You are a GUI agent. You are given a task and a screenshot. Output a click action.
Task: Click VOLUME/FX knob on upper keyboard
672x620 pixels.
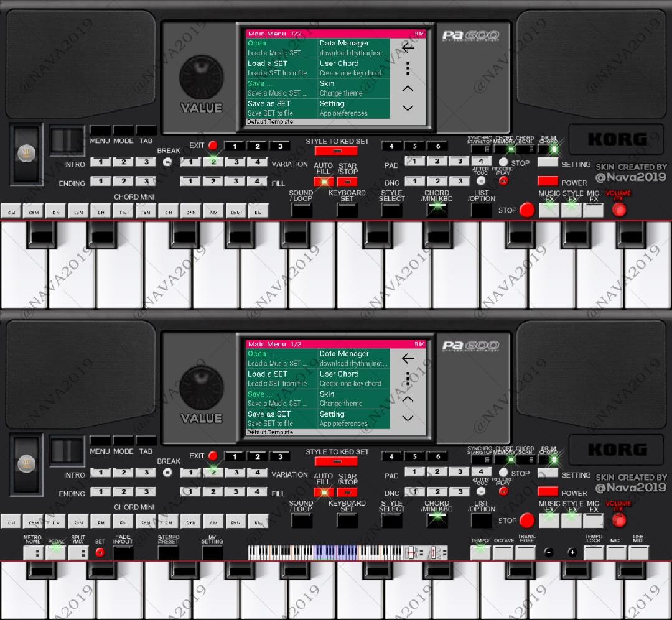pyautogui.click(x=618, y=210)
